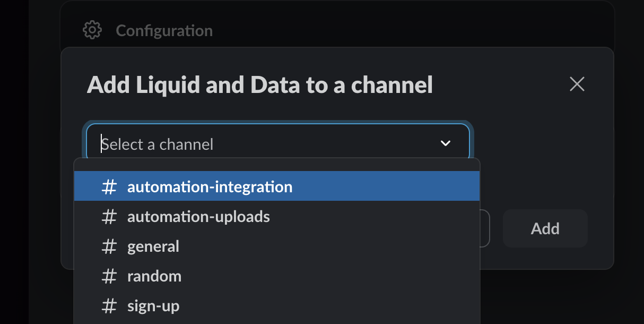The width and height of the screenshot is (644, 324).
Task: Collapse the channel list using the chevron
Action: 446,143
